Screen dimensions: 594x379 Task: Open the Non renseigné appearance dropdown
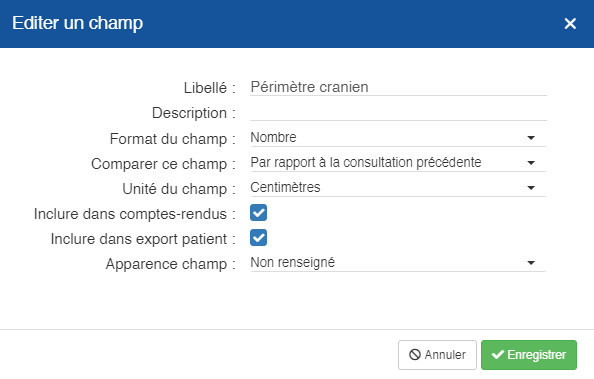(x=398, y=263)
